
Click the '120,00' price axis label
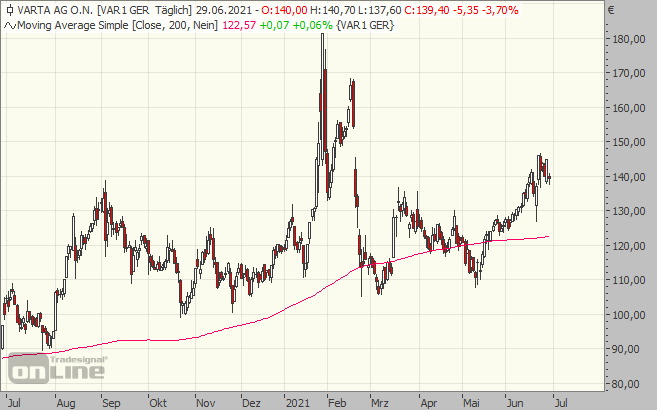pyautogui.click(x=629, y=246)
